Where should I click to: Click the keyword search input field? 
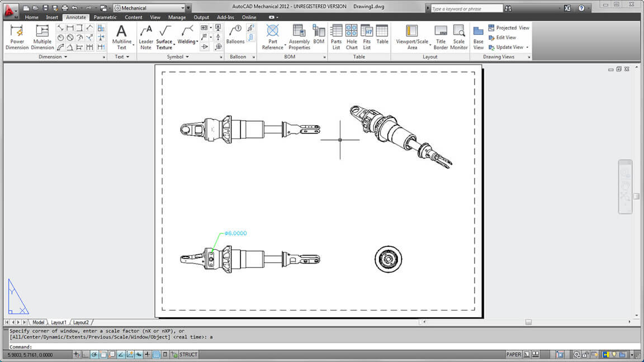pyautogui.click(x=467, y=9)
